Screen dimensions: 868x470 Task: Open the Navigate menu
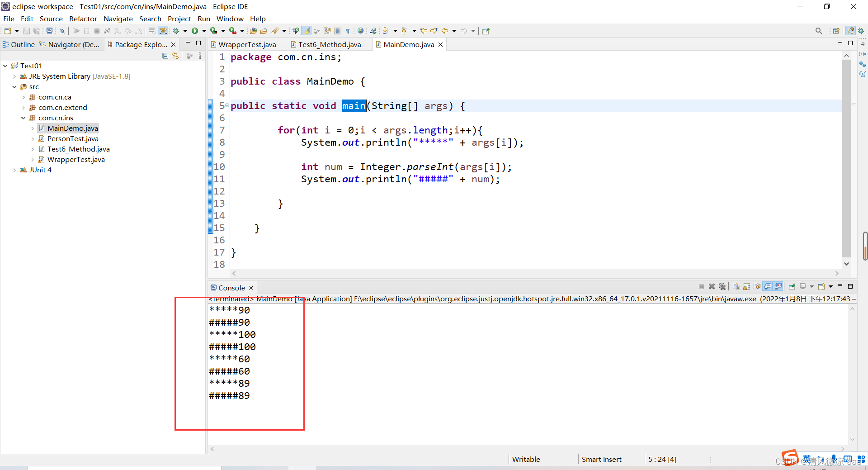[x=118, y=19]
